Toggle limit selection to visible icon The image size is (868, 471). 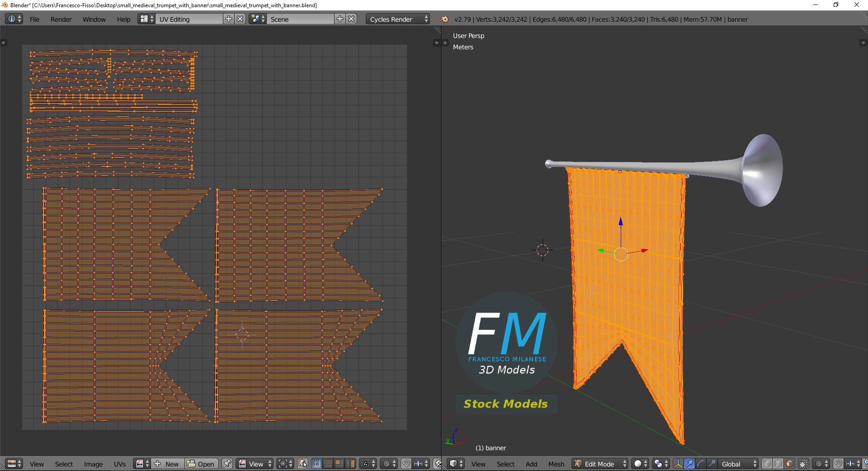[803, 464]
